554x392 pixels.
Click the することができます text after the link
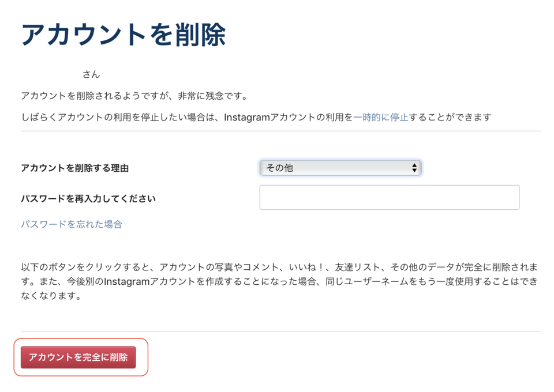450,117
